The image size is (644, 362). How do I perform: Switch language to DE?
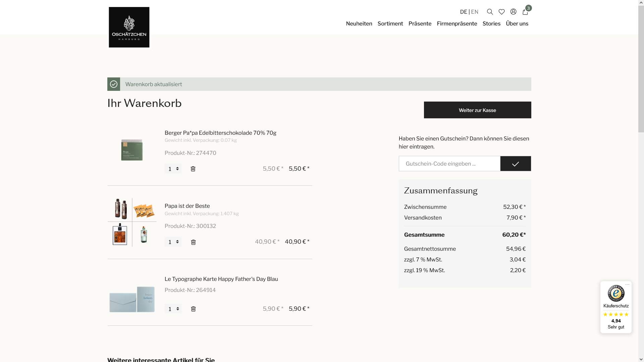click(464, 12)
